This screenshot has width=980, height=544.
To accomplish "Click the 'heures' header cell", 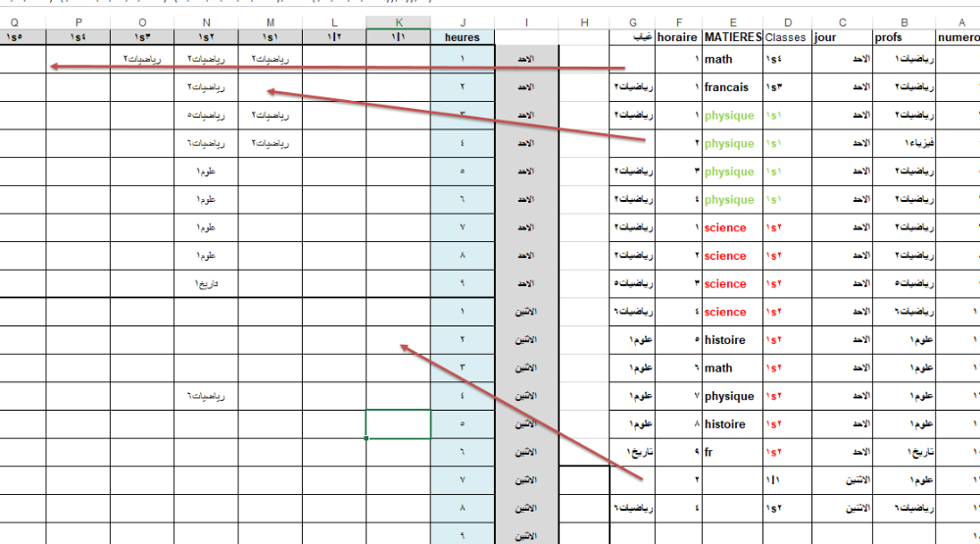I will point(463,37).
